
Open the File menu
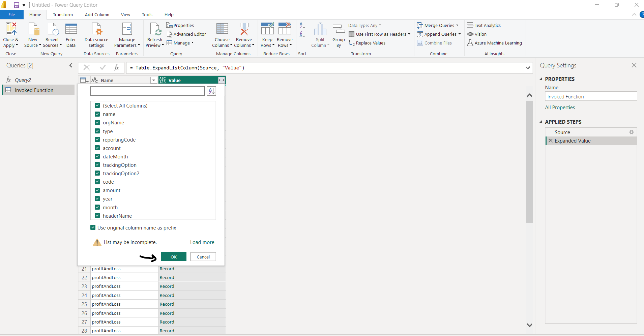coord(12,14)
